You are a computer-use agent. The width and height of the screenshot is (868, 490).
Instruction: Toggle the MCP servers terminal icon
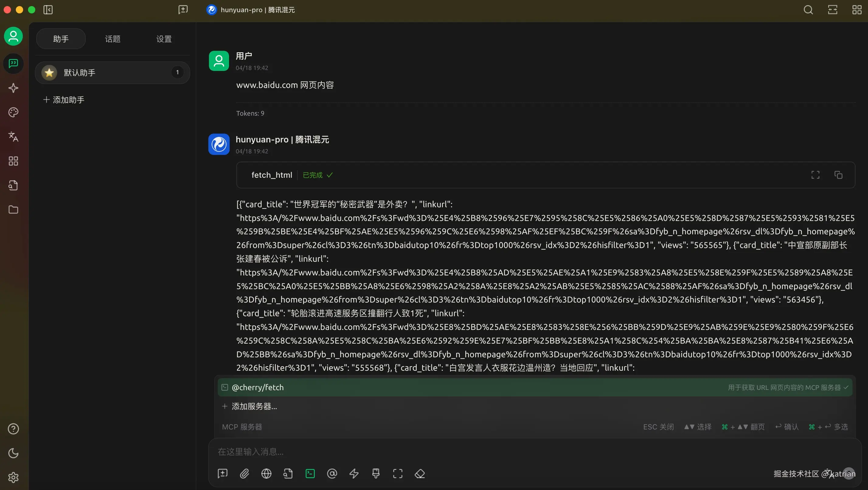(310, 474)
